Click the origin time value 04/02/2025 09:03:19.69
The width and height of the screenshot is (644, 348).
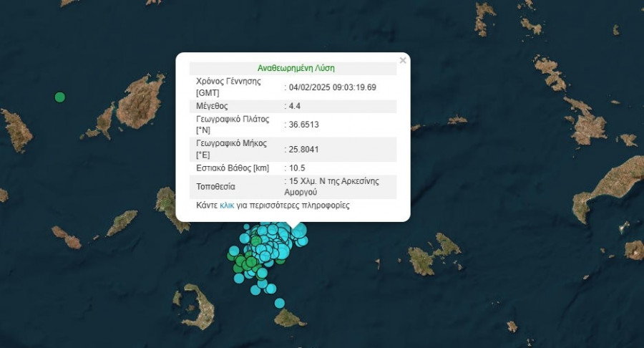[333, 87]
